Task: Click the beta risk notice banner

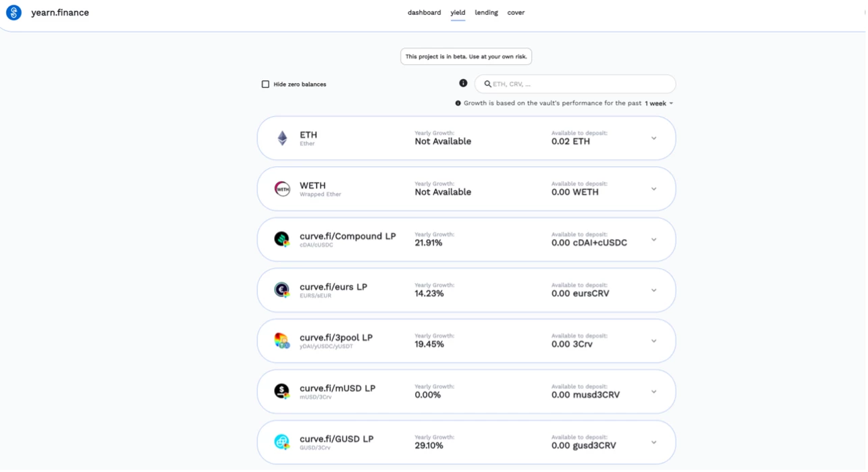Action: (466, 57)
